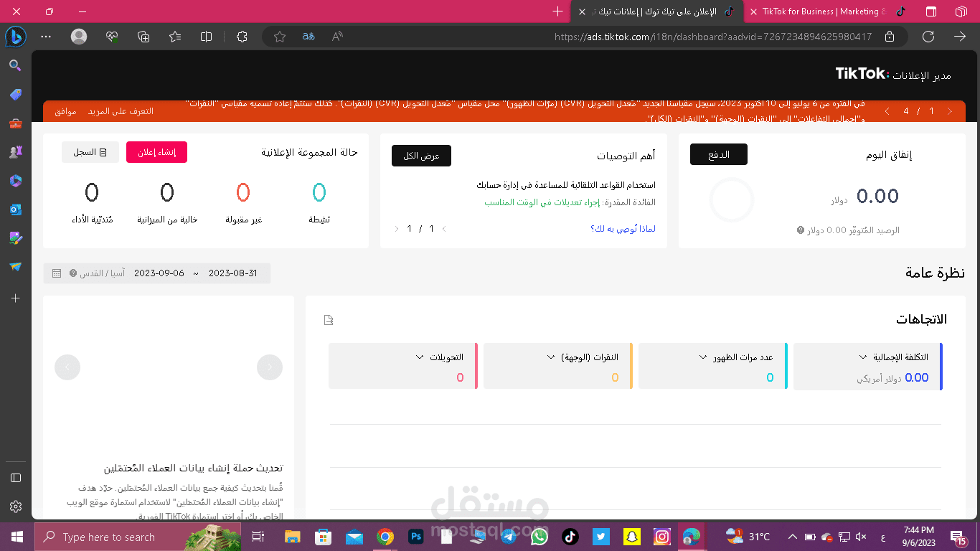
Task: Open browser Favorites star list
Action: click(x=175, y=37)
